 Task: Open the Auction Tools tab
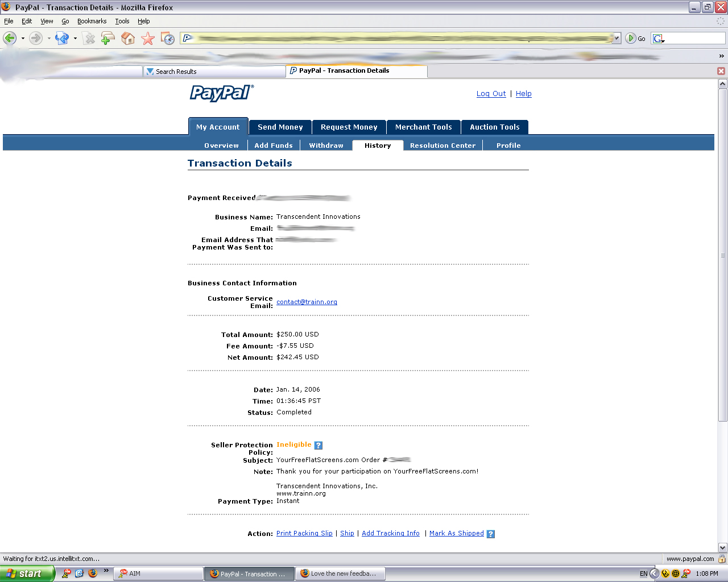tap(495, 127)
